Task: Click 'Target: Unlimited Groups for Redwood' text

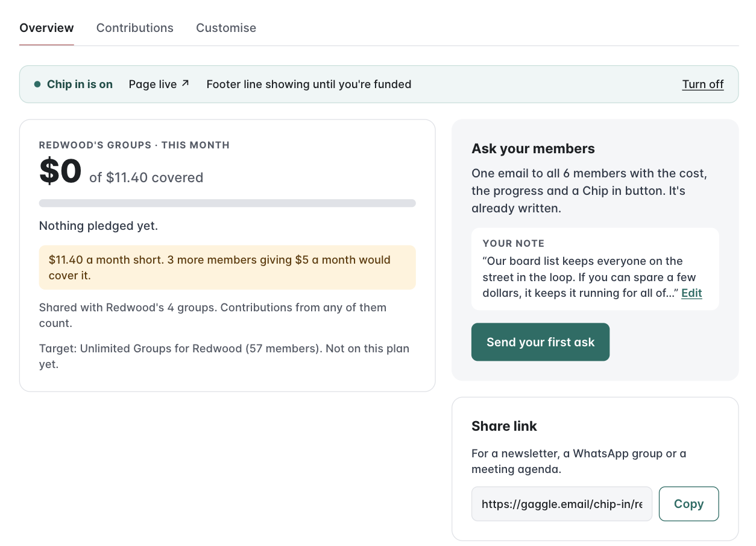Action: pos(224,356)
